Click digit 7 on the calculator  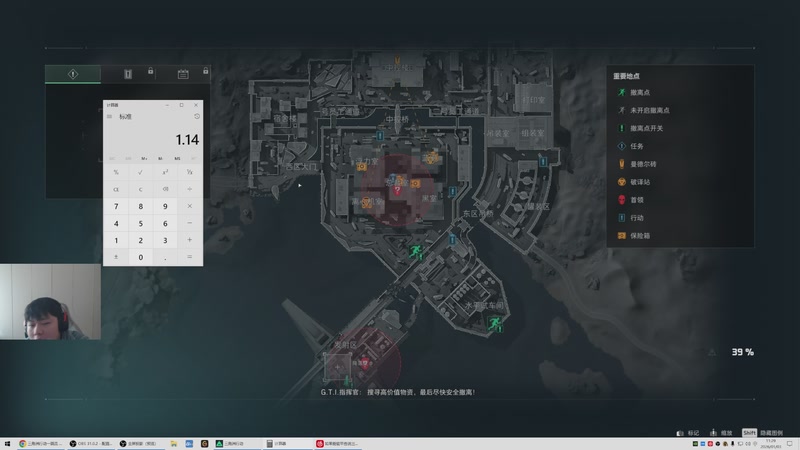tap(116, 206)
